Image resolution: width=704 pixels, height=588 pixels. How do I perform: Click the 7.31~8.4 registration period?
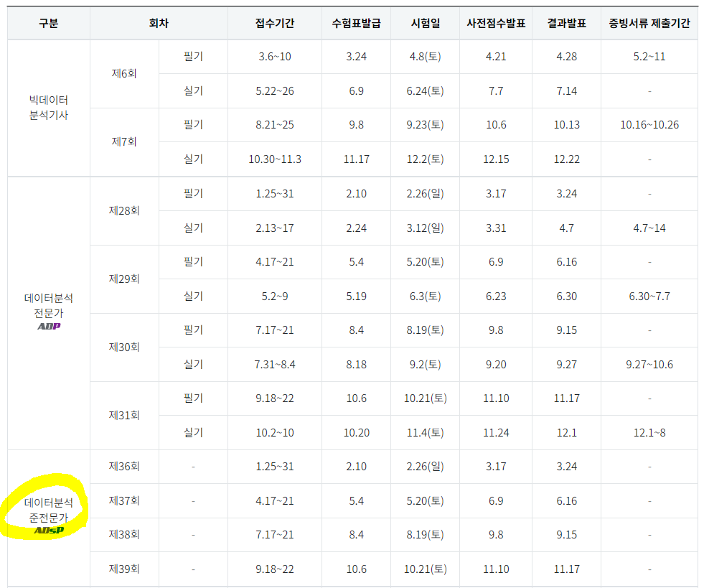[275, 364]
